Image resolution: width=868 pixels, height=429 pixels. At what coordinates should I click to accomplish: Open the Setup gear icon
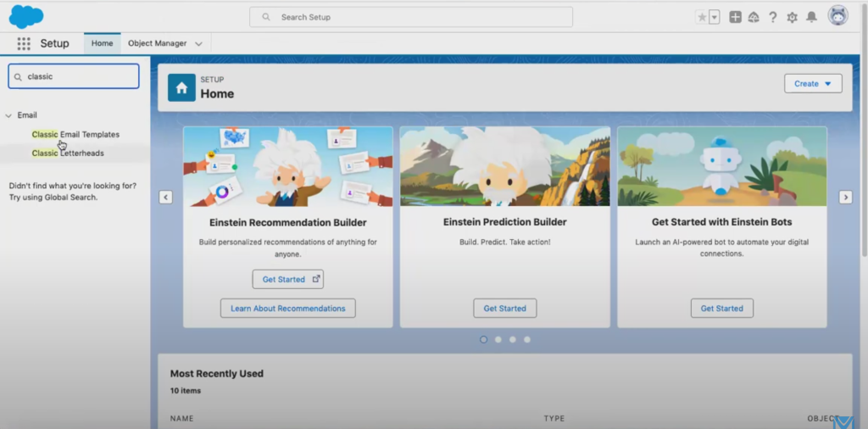point(793,17)
